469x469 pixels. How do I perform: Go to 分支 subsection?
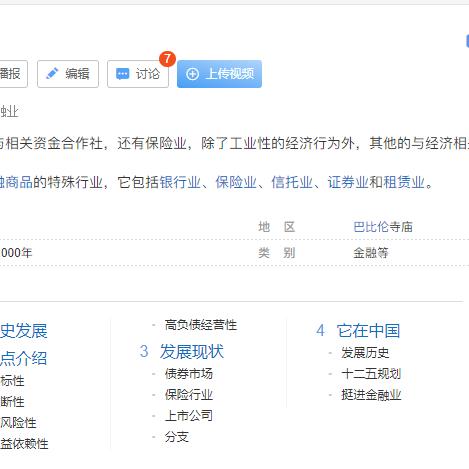click(177, 437)
